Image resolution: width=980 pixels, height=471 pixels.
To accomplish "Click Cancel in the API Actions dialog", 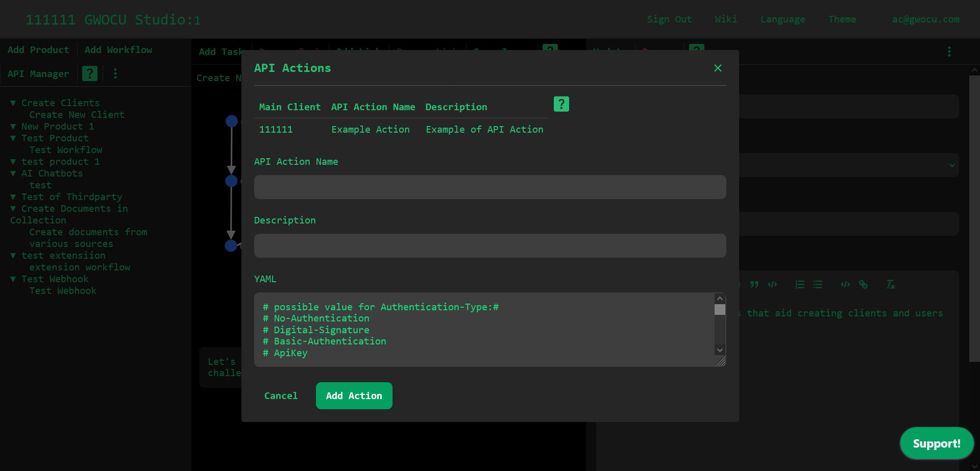I will tap(281, 395).
